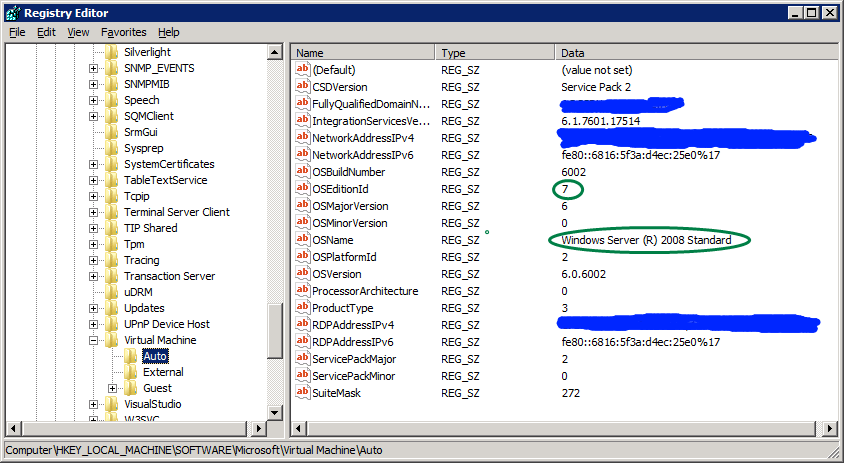The width and height of the screenshot is (844, 463).
Task: Click tree pane horizontal scroll right arrow
Action: pos(259,429)
